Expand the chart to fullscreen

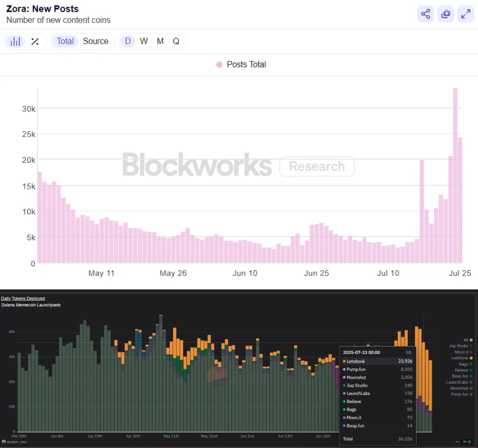point(465,13)
